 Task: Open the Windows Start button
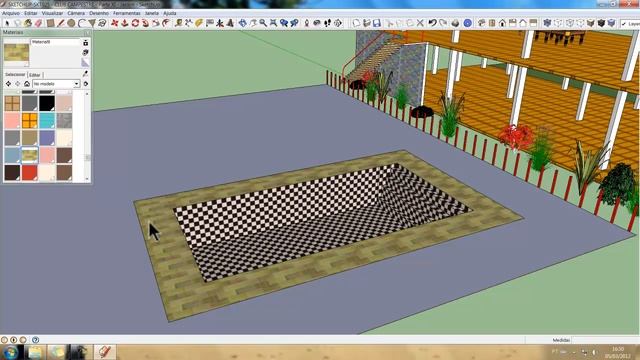pos(10,352)
